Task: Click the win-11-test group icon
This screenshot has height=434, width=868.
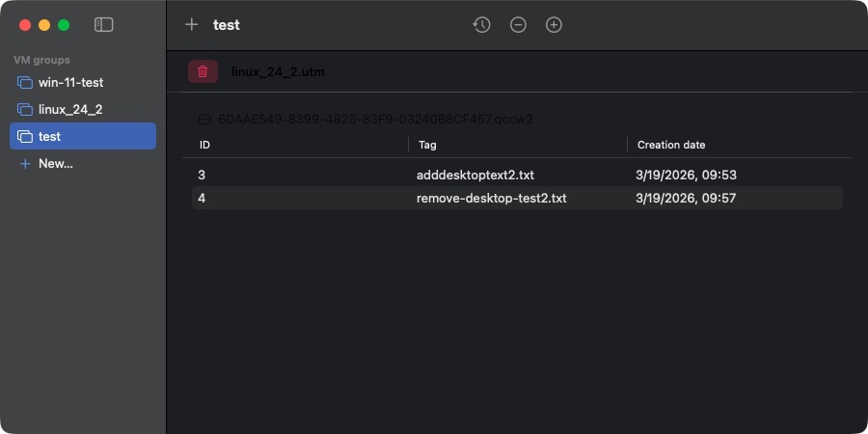Action: [25, 83]
